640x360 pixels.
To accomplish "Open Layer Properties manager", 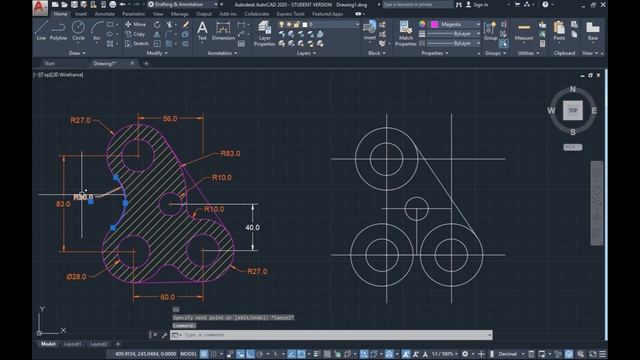I will coord(264,33).
